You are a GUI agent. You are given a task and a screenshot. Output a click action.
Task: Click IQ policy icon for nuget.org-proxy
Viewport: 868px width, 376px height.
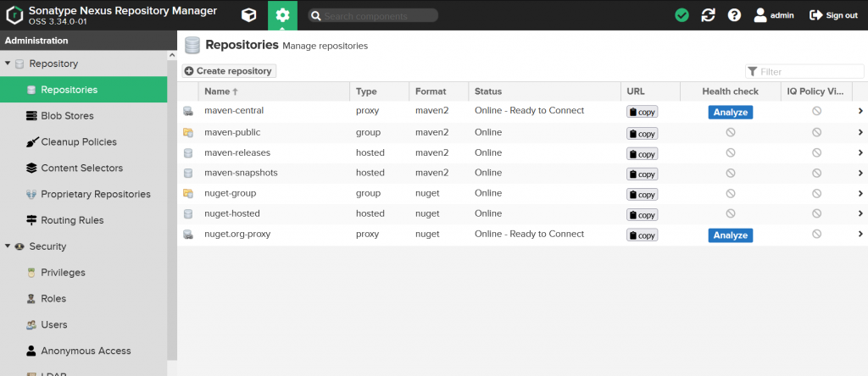pyautogui.click(x=816, y=234)
